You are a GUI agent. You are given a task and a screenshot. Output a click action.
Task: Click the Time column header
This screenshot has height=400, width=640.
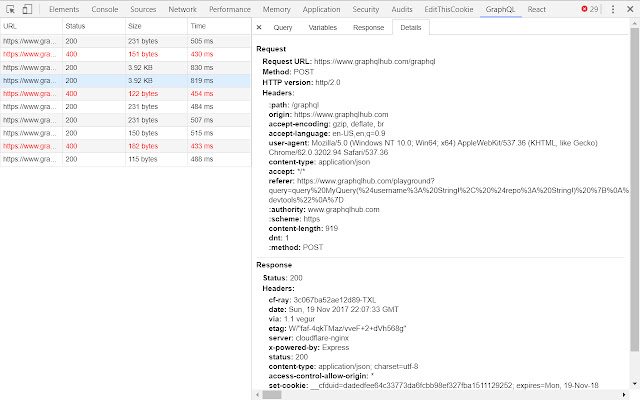click(198, 25)
